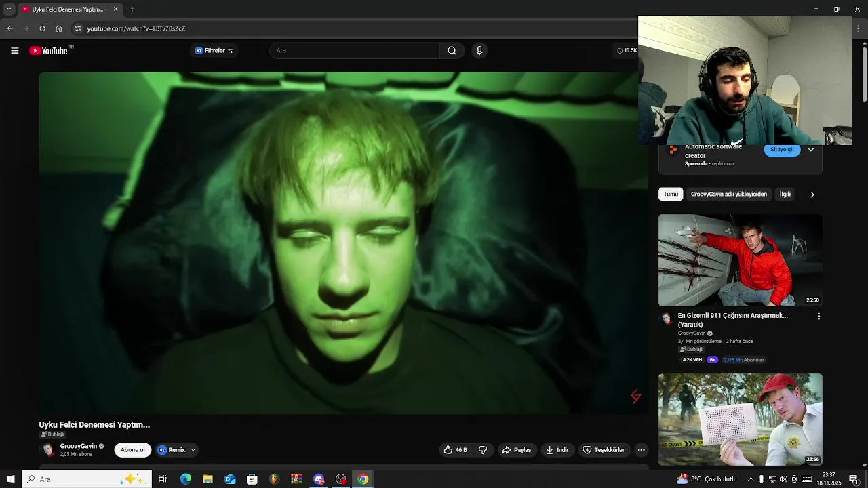Open the 8°C Çok bulutlu weather widget
868x488 pixels.
pos(707,479)
